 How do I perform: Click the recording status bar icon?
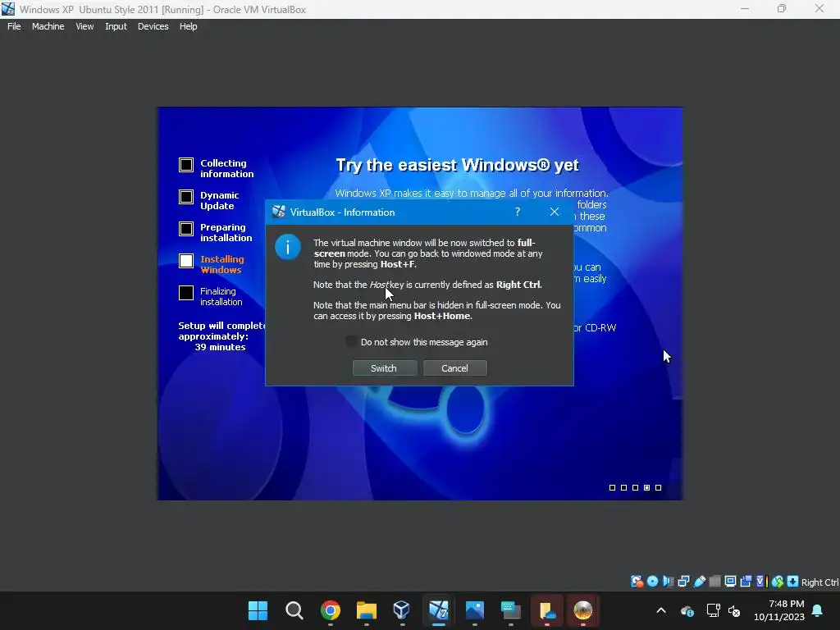coord(746,582)
